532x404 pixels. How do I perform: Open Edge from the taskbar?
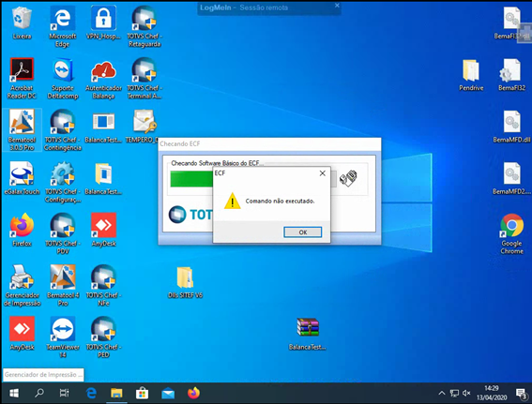tap(91, 393)
